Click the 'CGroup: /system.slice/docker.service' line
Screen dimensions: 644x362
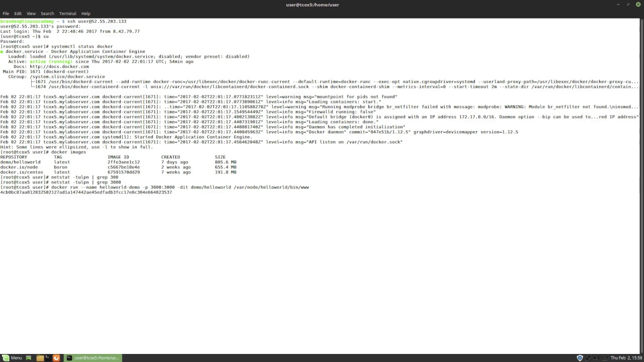[56, 76]
